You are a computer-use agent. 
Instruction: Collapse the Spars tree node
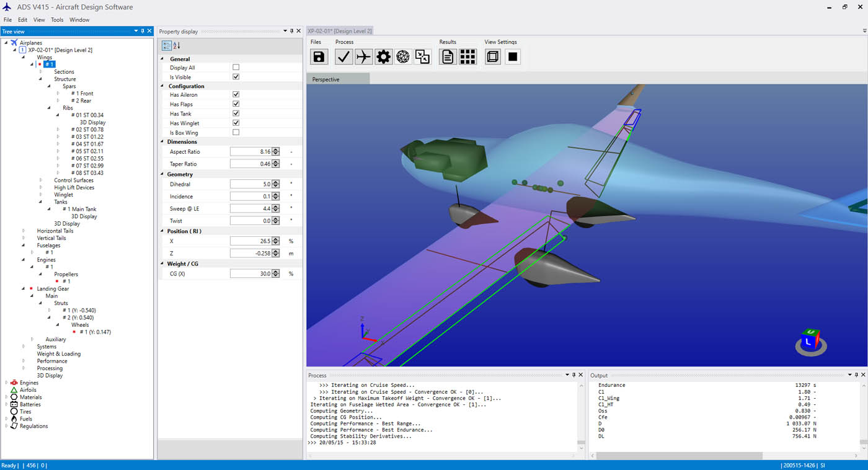pyautogui.click(x=50, y=87)
